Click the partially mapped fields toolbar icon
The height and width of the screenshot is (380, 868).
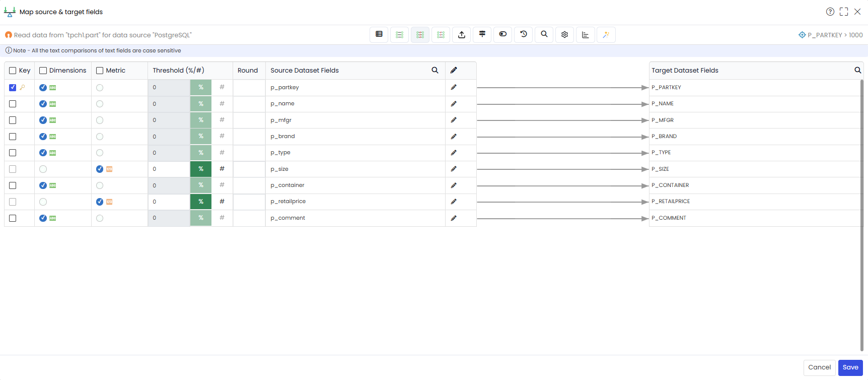(x=441, y=35)
